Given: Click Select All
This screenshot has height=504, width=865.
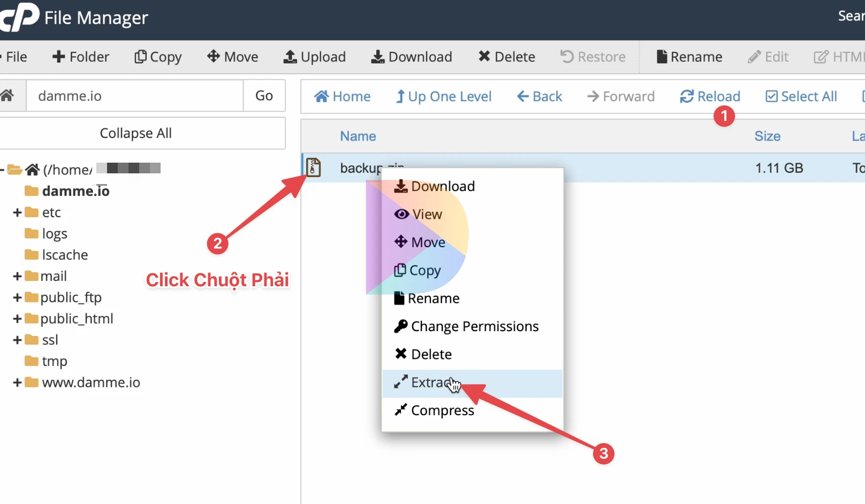Looking at the screenshot, I should click(x=801, y=96).
